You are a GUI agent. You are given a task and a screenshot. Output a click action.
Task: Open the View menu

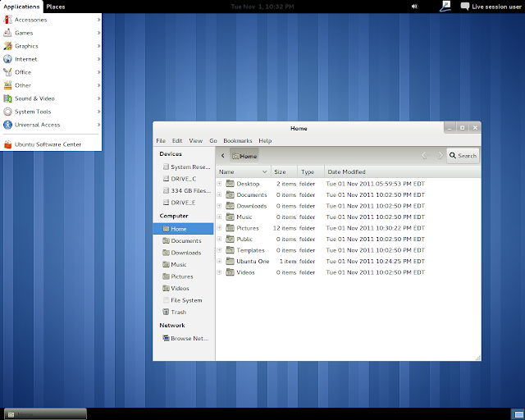point(195,140)
